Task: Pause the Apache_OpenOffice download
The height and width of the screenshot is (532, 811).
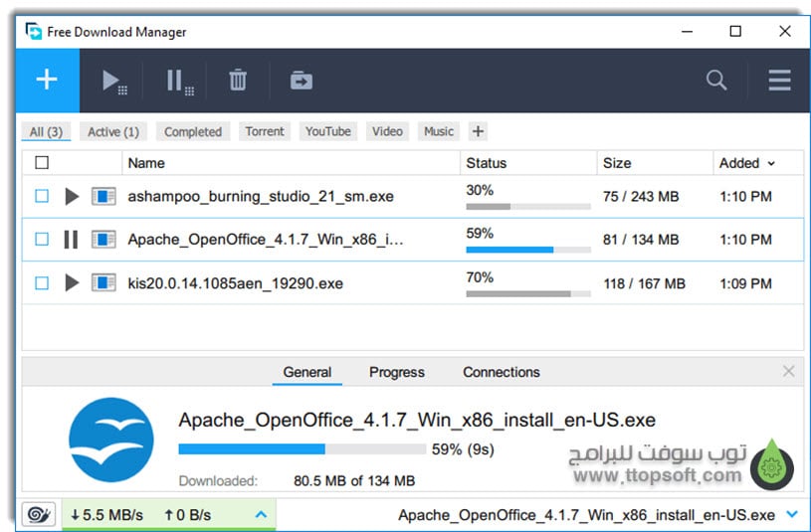Action: click(71, 240)
